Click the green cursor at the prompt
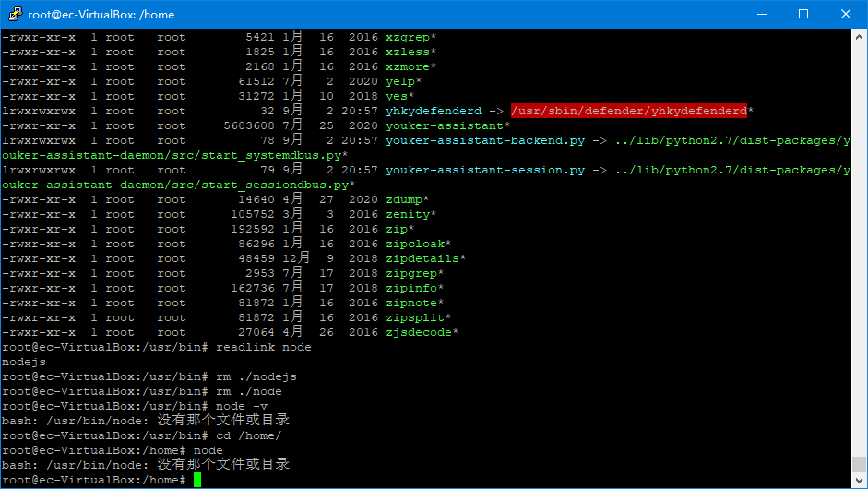This screenshot has width=868, height=489. [x=197, y=480]
